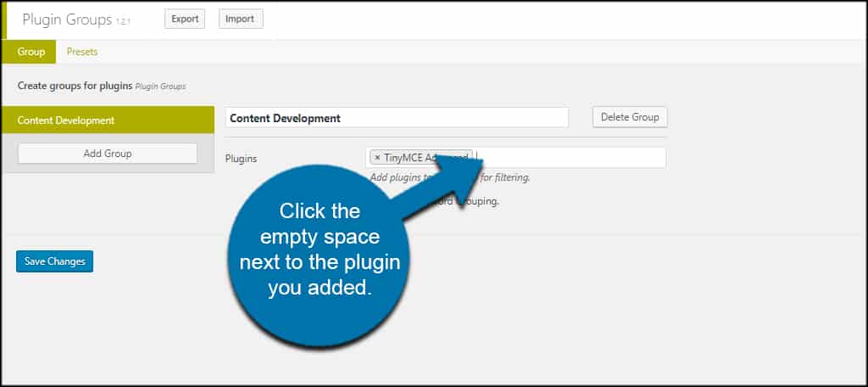Open the Presets tab
Screen dimensions: 868x387
(x=82, y=52)
